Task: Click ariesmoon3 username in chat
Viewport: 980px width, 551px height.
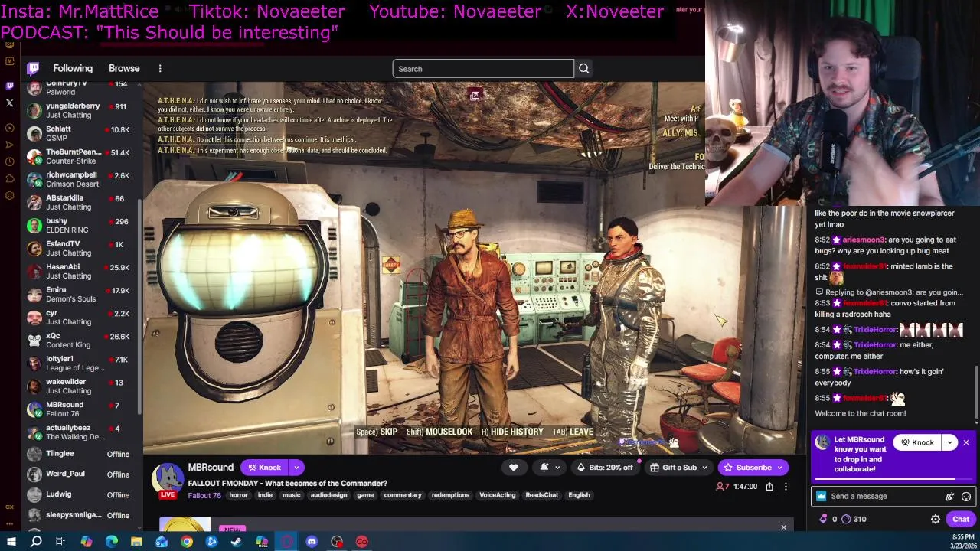Action: pos(864,240)
